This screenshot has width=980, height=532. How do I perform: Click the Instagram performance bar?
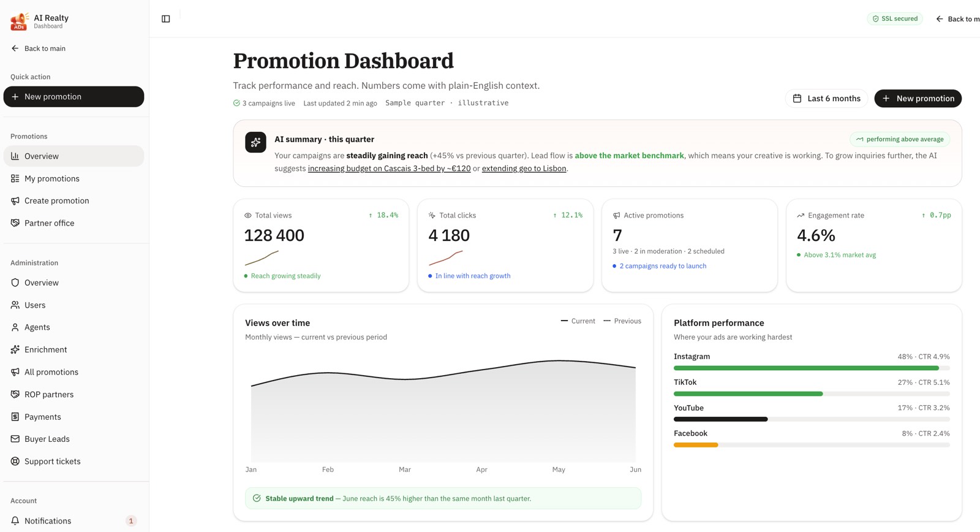pos(812,368)
